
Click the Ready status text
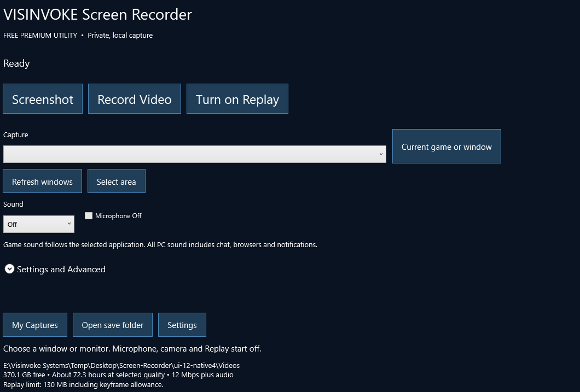16,63
